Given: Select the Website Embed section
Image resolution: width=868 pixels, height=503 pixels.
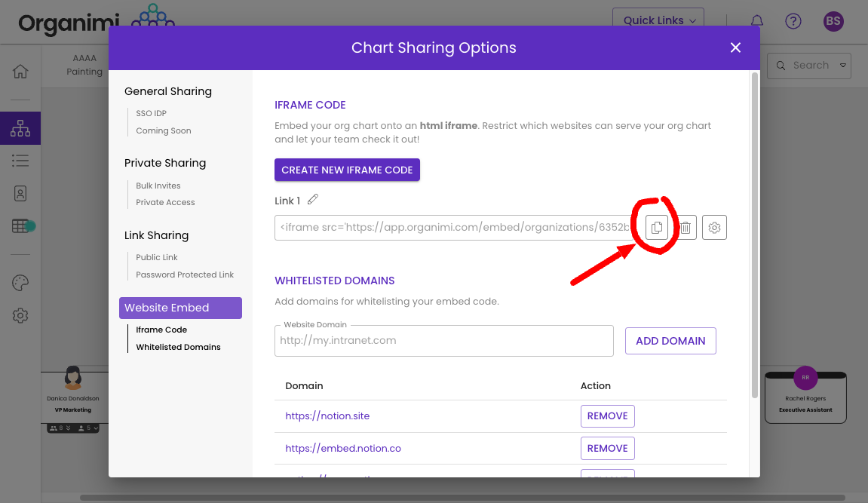Looking at the screenshot, I should tap(180, 308).
